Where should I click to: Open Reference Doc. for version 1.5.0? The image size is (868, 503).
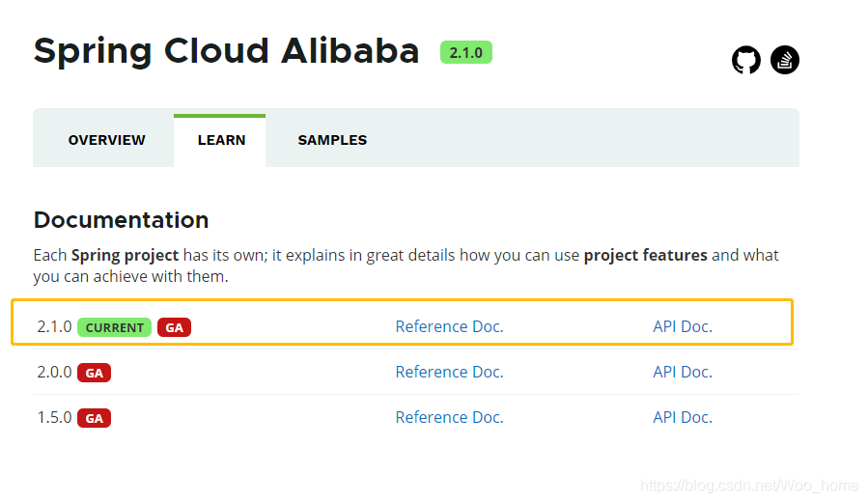pyautogui.click(x=449, y=417)
